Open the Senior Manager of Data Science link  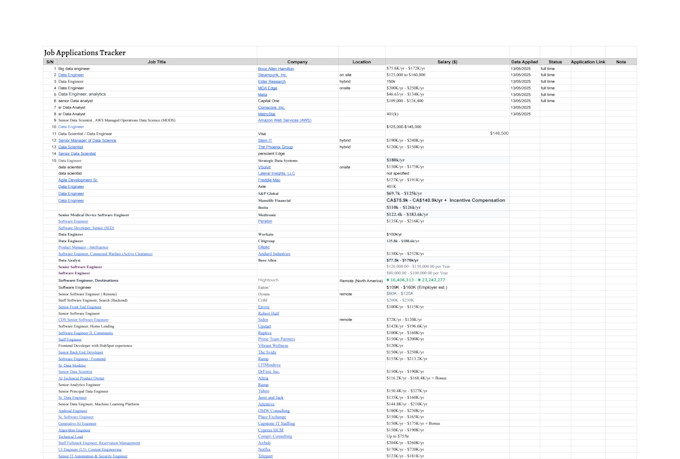(x=87, y=140)
